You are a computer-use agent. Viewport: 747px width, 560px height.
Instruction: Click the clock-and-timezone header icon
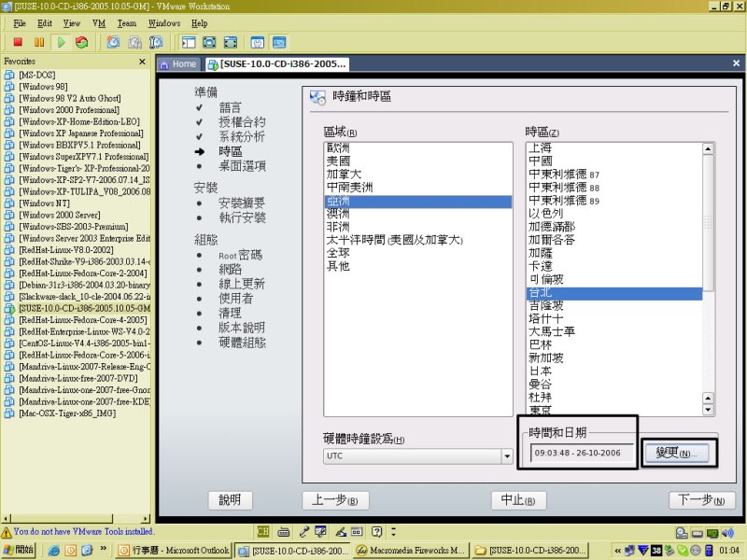[317, 97]
